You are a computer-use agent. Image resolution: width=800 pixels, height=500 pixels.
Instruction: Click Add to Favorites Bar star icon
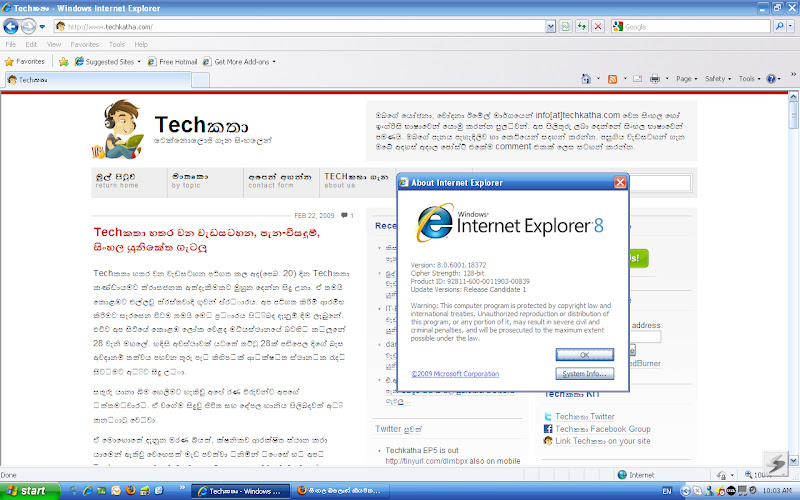coord(63,62)
